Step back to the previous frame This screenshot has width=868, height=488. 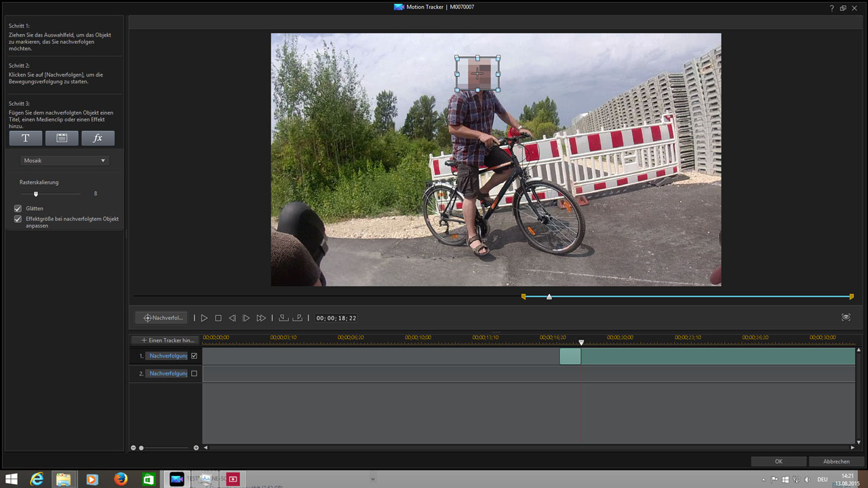pos(232,318)
